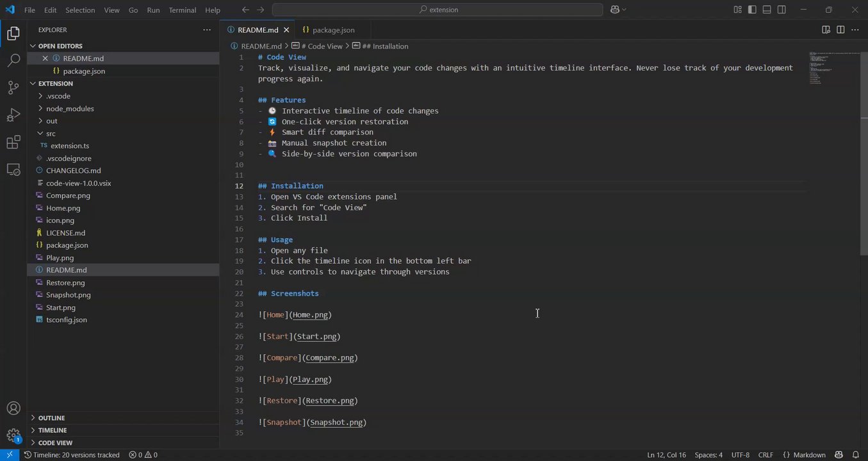The width and height of the screenshot is (868, 461).
Task: Open Compare.png in the Explorer
Action: point(123,195)
